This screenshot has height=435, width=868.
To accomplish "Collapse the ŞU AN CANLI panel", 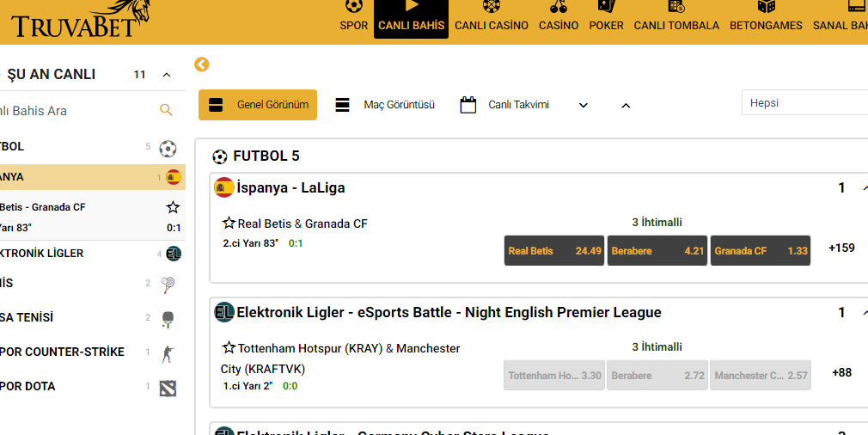I will pos(166,75).
